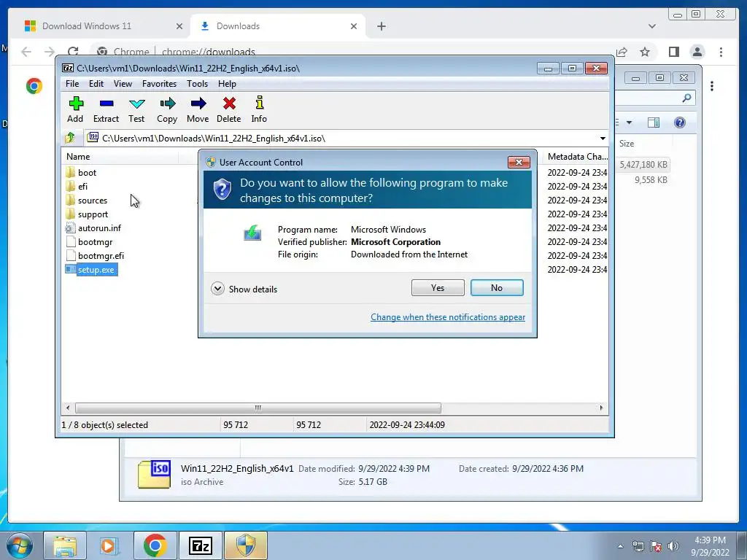
Task: Click Yes in User Account Control dialog
Action: [438, 287]
